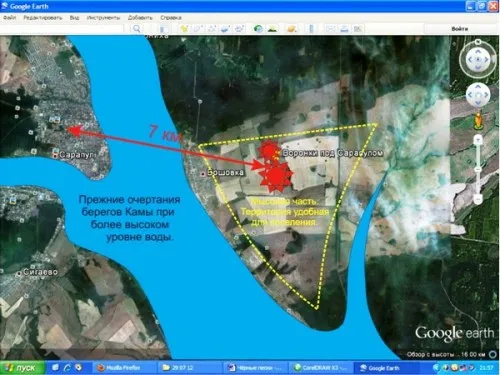Open the Файл menu
This screenshot has width=500, height=375.
[10, 17]
